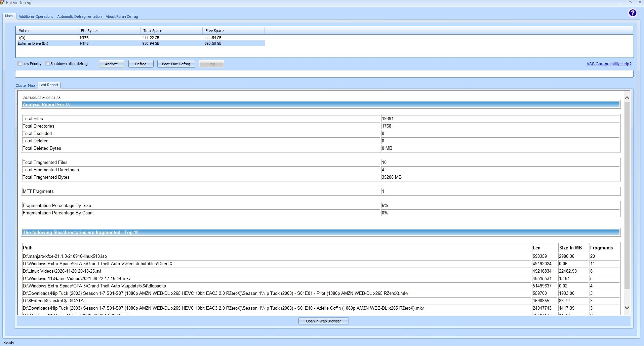Enable the Low Priority checkbox
This screenshot has width=644, height=346.
click(x=20, y=64)
